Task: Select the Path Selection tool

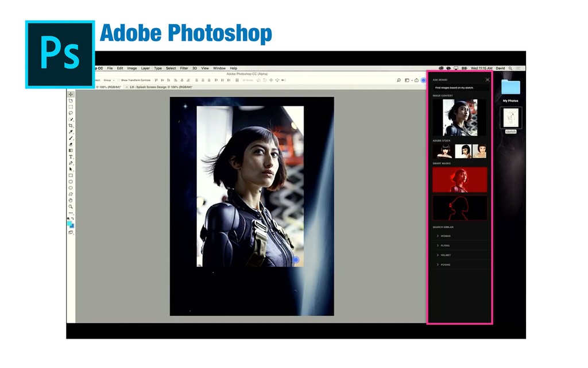Action: pyautogui.click(x=71, y=170)
